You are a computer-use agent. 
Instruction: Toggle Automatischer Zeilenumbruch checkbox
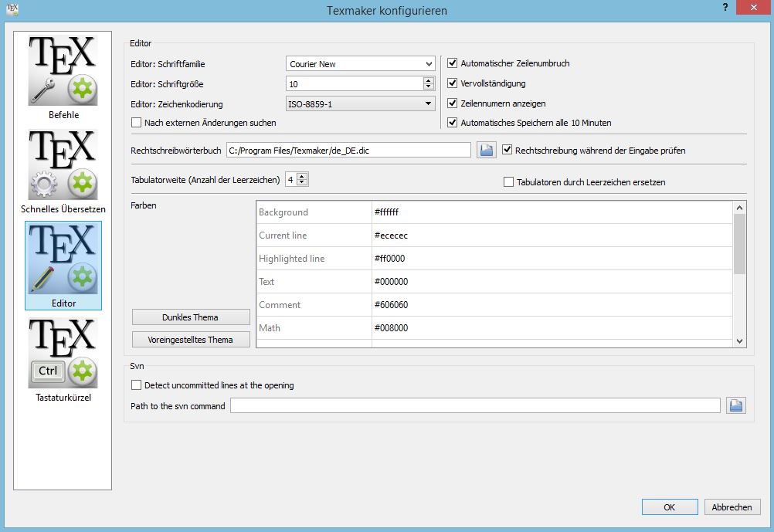click(452, 63)
